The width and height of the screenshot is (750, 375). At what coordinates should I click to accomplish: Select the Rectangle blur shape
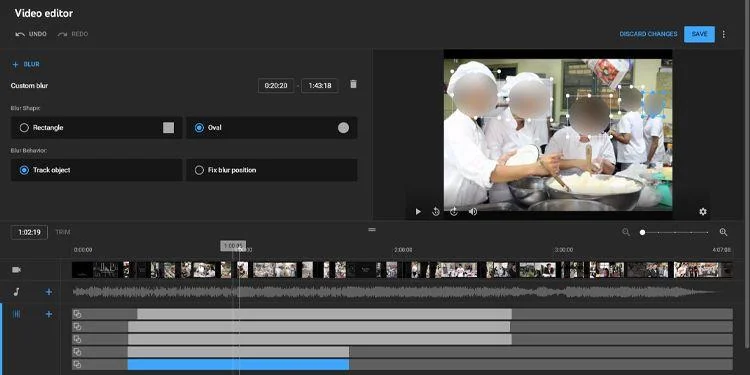[97, 128]
